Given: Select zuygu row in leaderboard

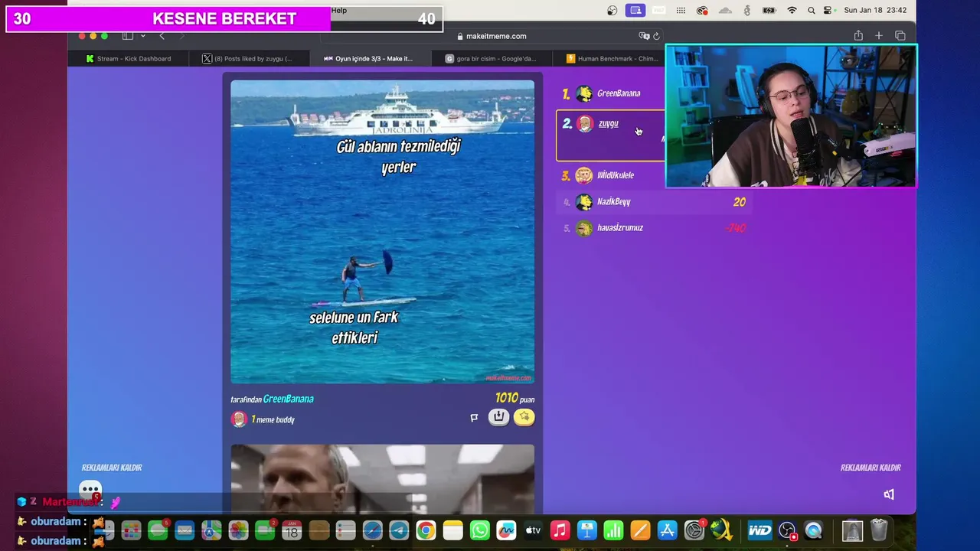Looking at the screenshot, I should coord(611,135).
